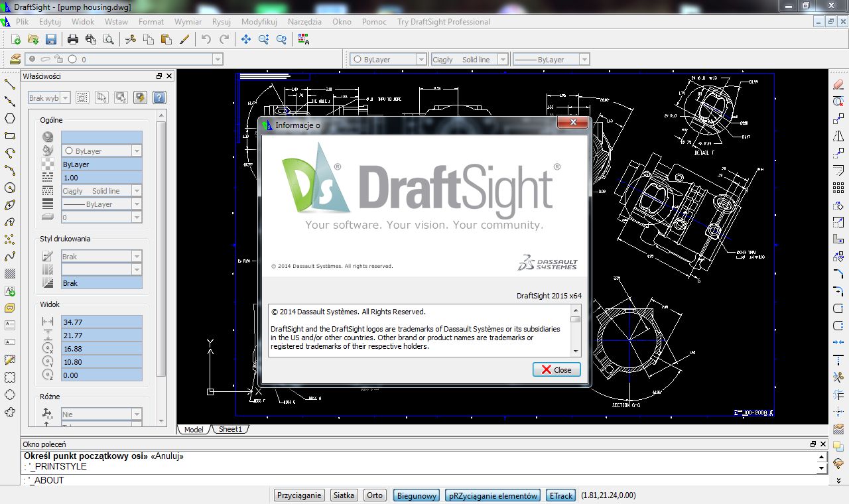This screenshot has height=504, width=849.
Task: Select the Point tool in the left toolbar
Action: point(10,239)
